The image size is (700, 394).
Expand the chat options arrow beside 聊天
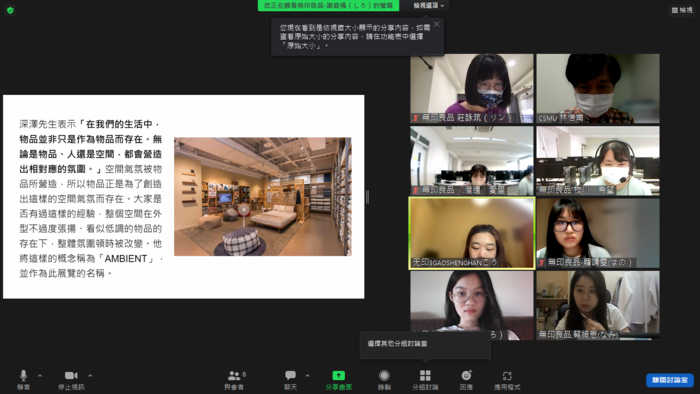point(307,376)
